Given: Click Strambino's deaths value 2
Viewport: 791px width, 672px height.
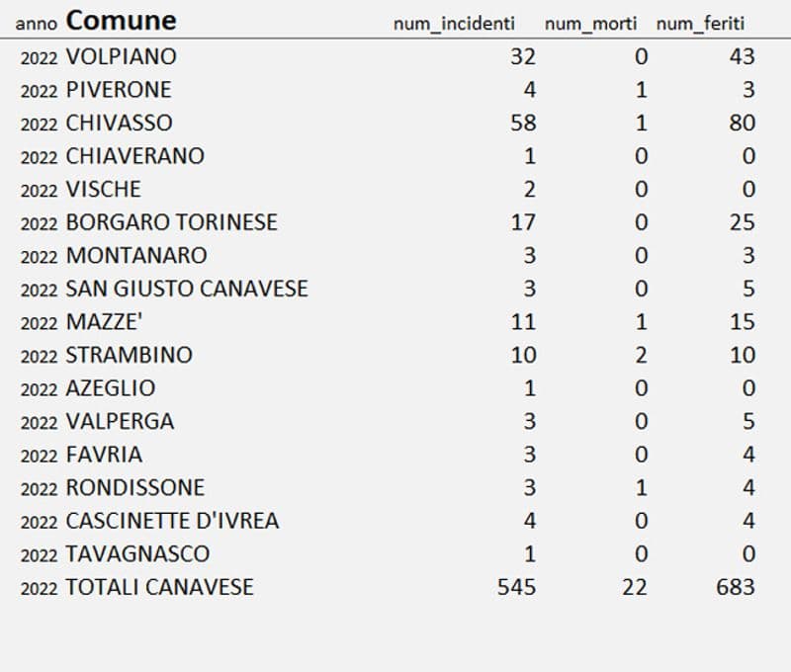Looking at the screenshot, I should [641, 355].
